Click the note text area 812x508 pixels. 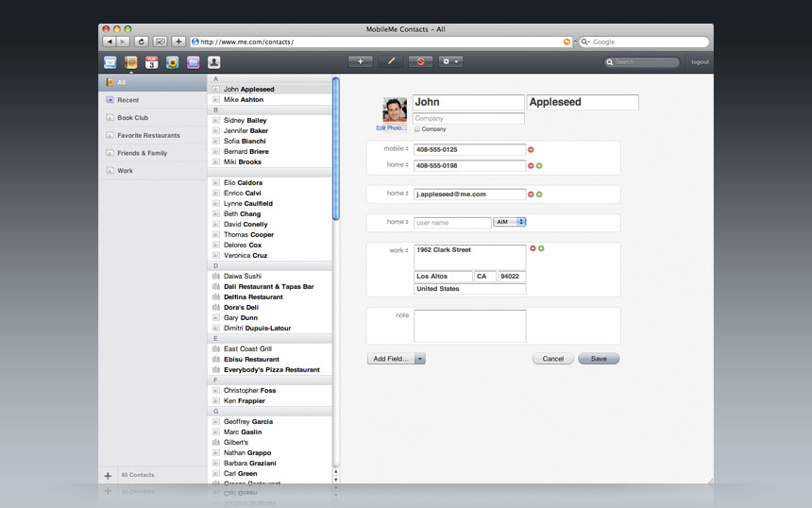(469, 327)
